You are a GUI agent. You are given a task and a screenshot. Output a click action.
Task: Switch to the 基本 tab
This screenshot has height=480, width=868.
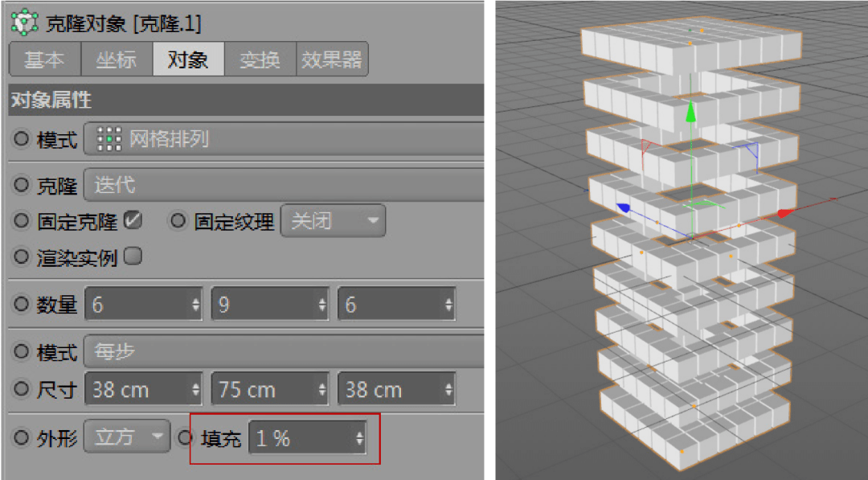[x=45, y=59]
